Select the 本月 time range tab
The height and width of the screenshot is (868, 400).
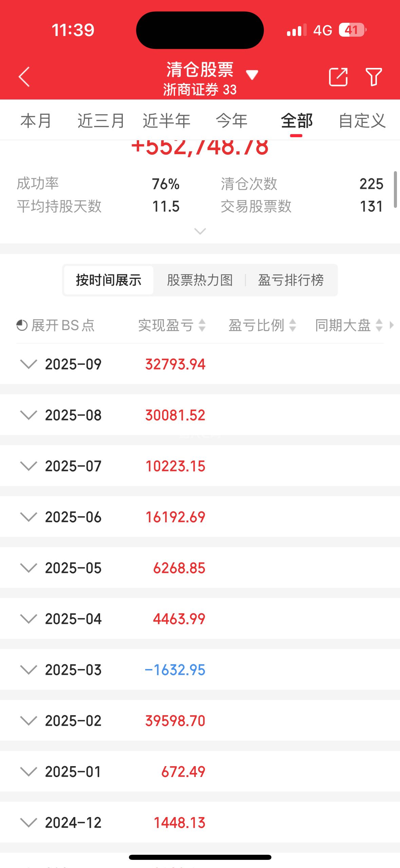(x=36, y=121)
